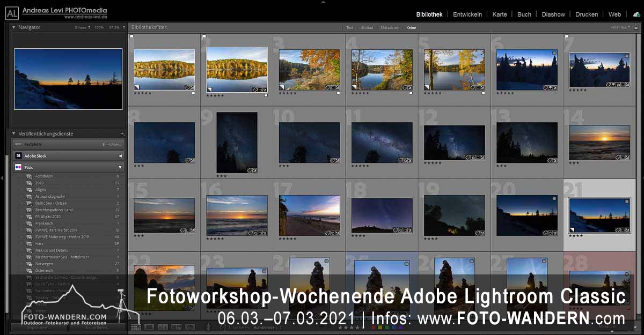Click the Fotostream collection icon
The height and width of the screenshot is (335, 644).
coord(30,176)
